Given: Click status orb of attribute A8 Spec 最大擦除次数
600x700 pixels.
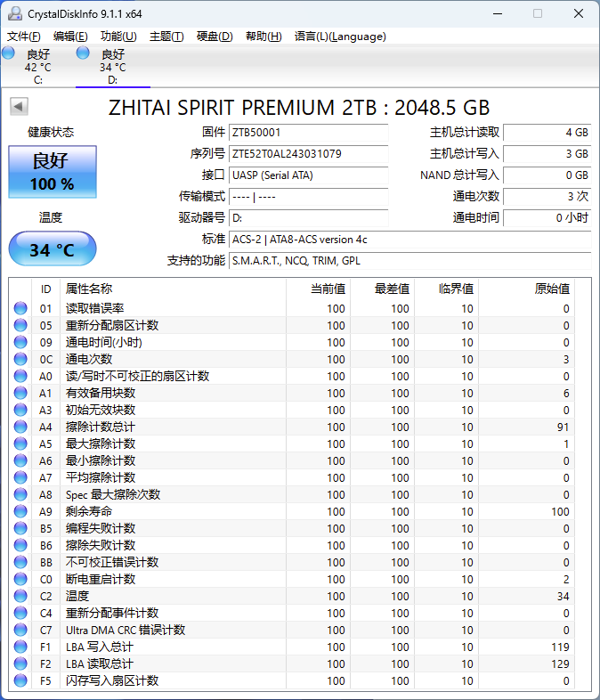Looking at the screenshot, I should (20, 494).
